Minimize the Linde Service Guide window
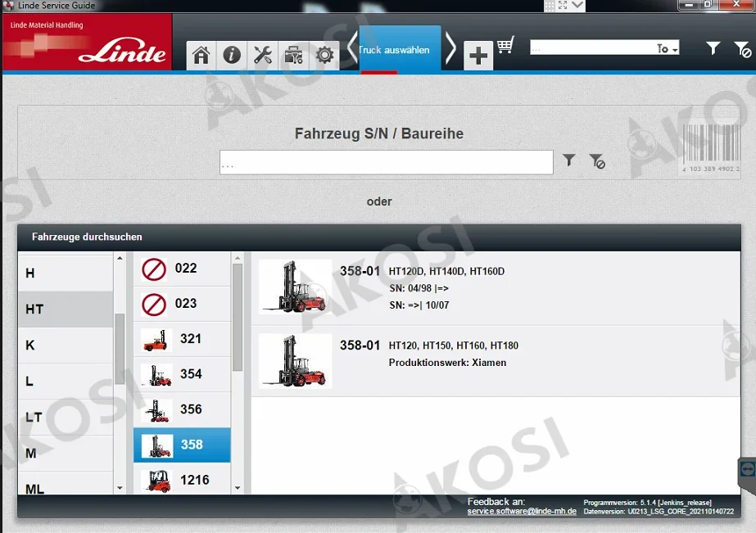This screenshot has height=533, width=756. [x=688, y=5]
